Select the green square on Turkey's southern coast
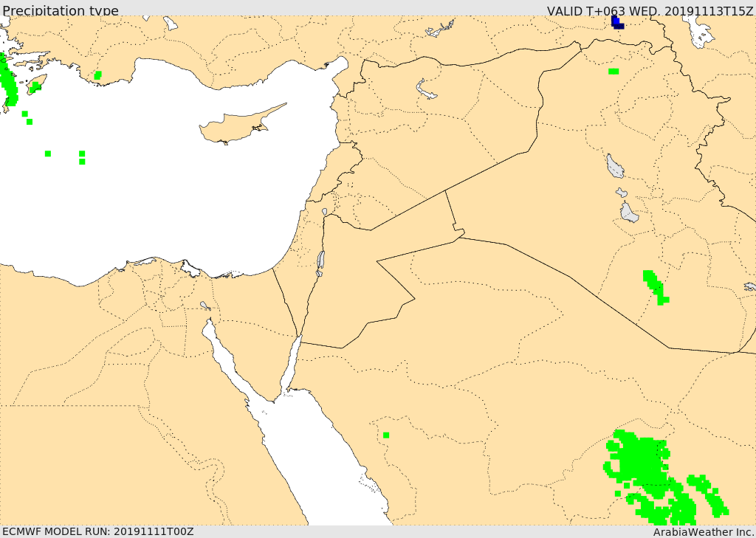Screen dimensions: 756x538 98,75
